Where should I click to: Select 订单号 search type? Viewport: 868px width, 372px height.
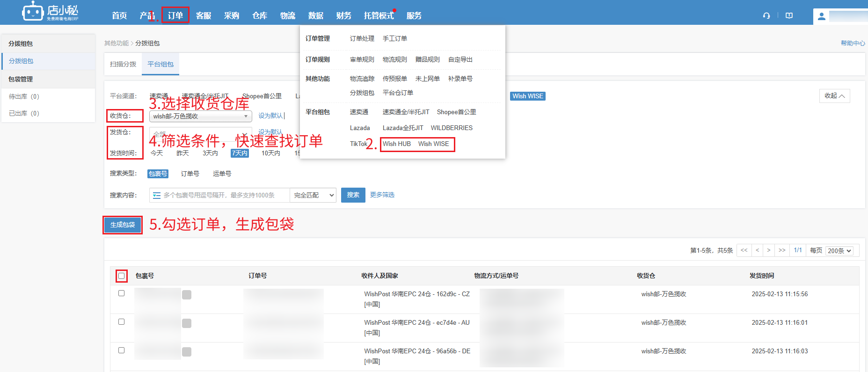[190, 174]
